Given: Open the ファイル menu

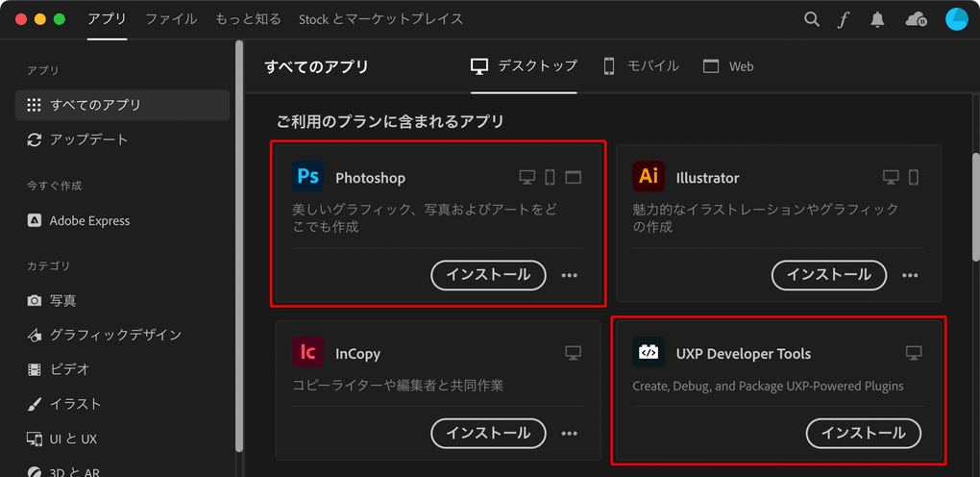Looking at the screenshot, I should click(x=172, y=19).
